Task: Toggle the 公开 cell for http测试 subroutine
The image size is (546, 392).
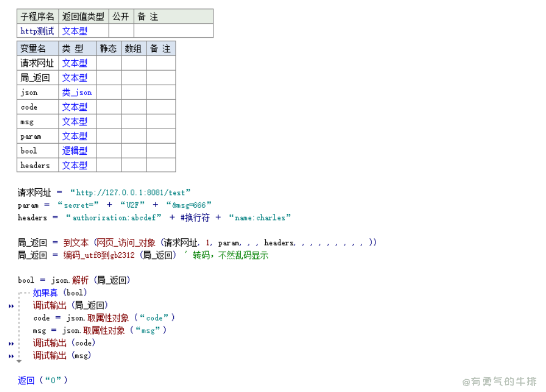Action: coord(121,31)
